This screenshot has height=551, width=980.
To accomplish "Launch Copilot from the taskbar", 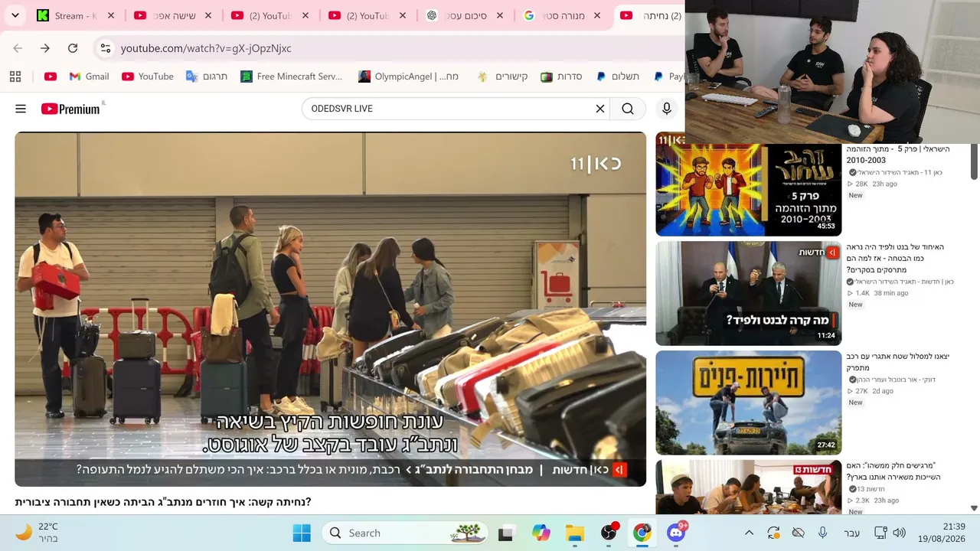I will 541,533.
